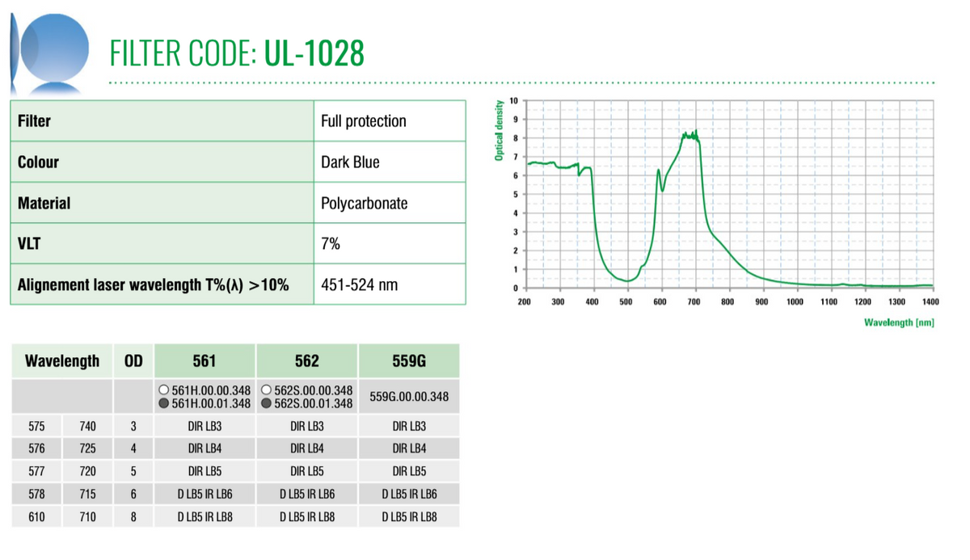Select the '561' column header
Screen dimensions: 970x560
(205, 361)
